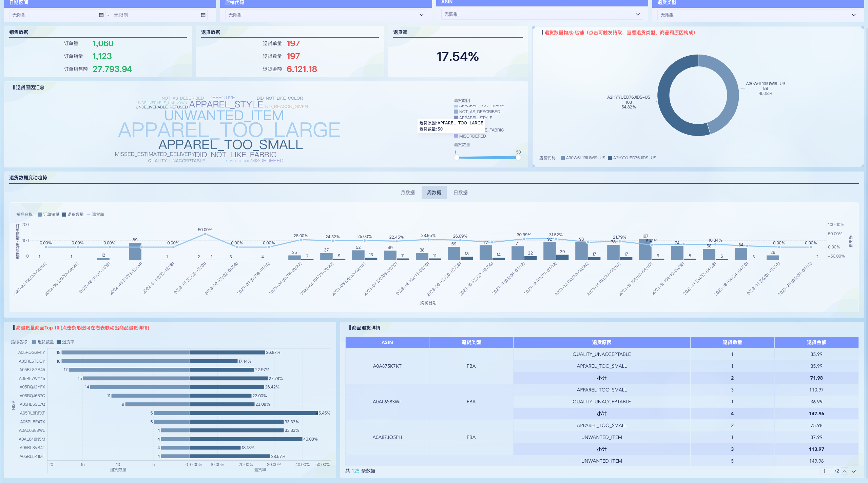
Task: Toggle MISORDERED legend entry in word cloud
Action: (472, 136)
